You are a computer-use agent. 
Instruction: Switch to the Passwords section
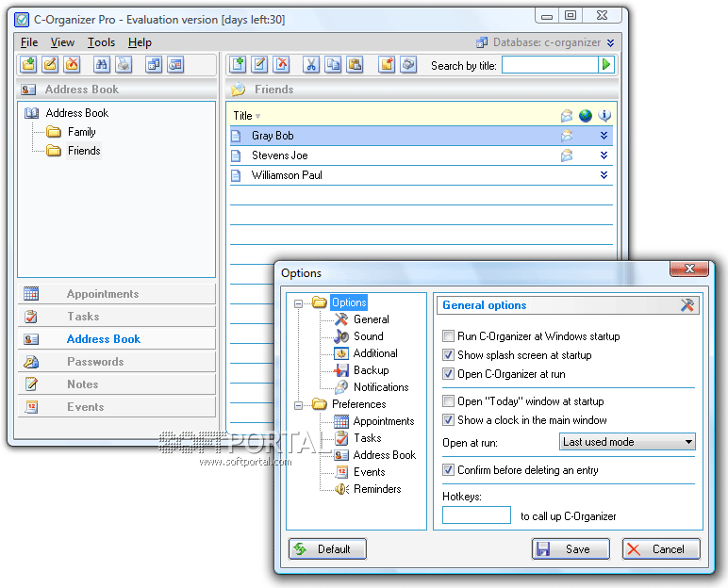[x=117, y=362]
